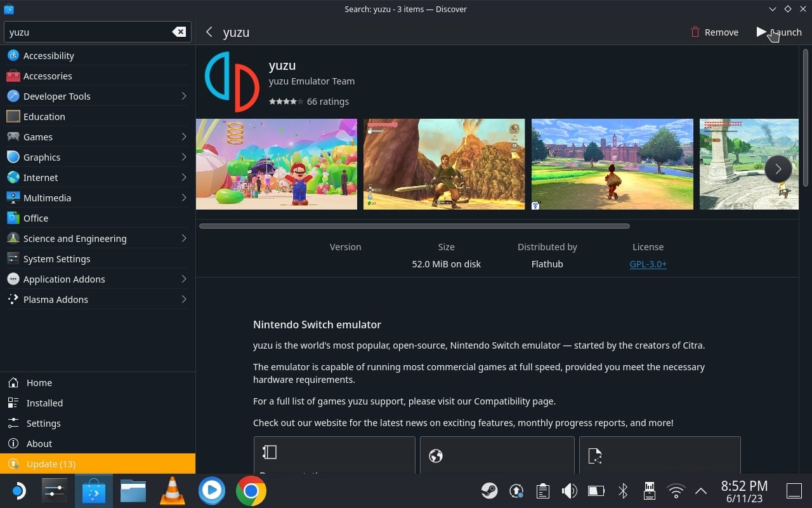Screen dimensions: 812x508
Task: Select the Accessibility category
Action: coord(98,55)
